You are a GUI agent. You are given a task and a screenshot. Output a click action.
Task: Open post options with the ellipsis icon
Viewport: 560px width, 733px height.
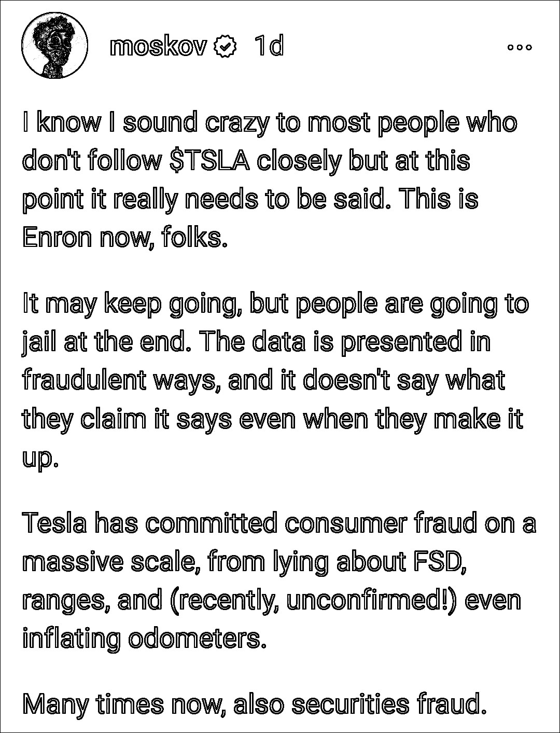click(x=521, y=47)
